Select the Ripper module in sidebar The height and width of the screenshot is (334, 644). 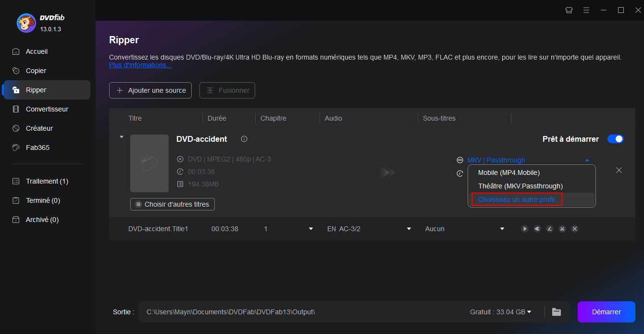pos(47,90)
